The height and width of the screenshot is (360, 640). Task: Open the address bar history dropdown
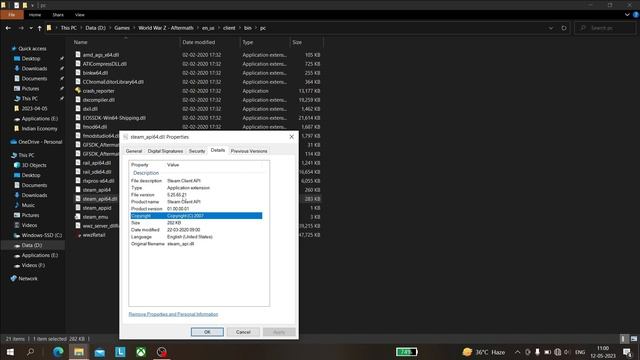551,28
